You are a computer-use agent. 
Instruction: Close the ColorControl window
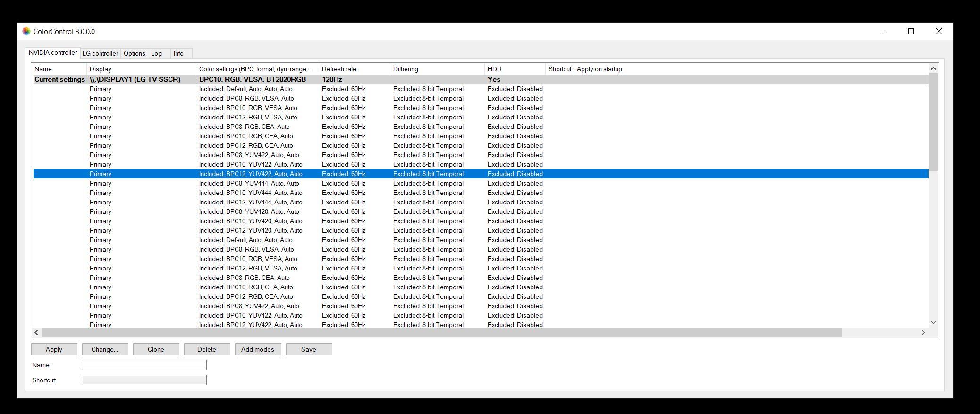pyautogui.click(x=938, y=31)
